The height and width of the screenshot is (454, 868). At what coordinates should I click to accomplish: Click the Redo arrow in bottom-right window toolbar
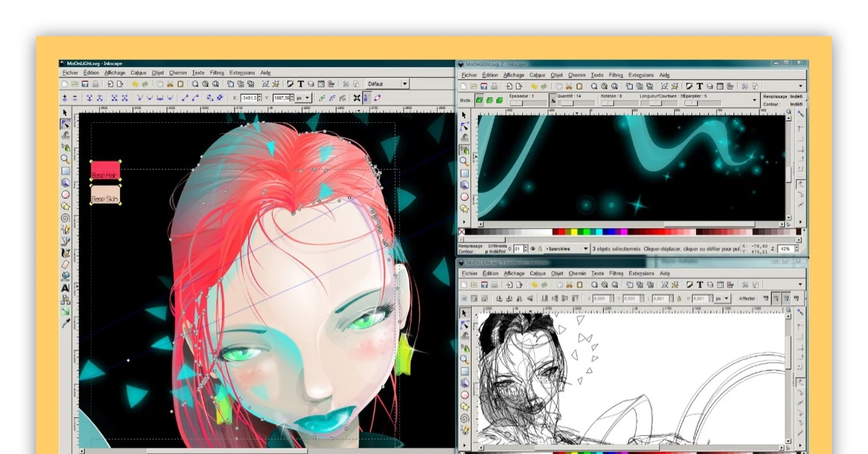click(543, 286)
